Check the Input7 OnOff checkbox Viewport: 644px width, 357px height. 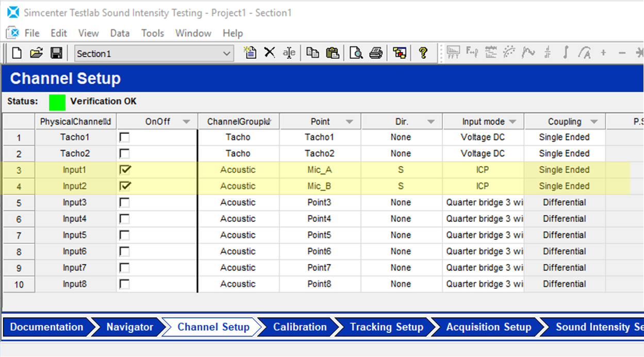point(125,267)
